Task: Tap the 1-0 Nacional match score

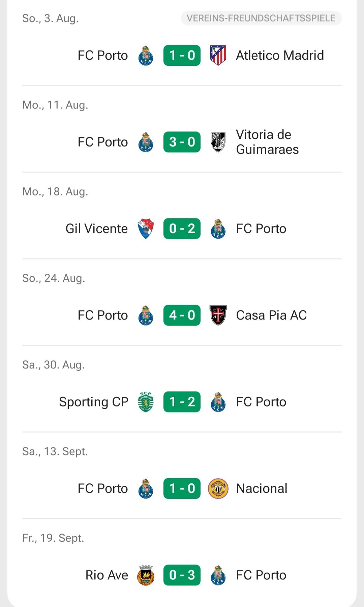Action: pyautogui.click(x=182, y=488)
